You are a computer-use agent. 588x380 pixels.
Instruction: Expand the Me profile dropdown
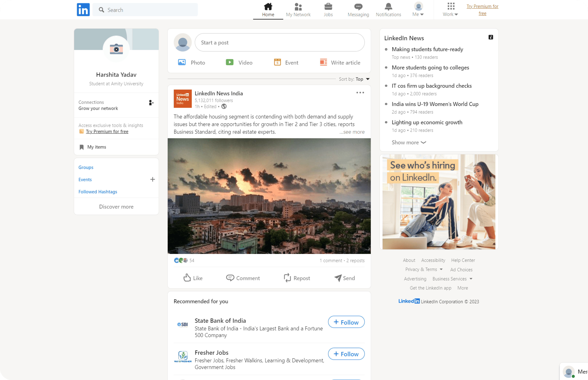[418, 10]
